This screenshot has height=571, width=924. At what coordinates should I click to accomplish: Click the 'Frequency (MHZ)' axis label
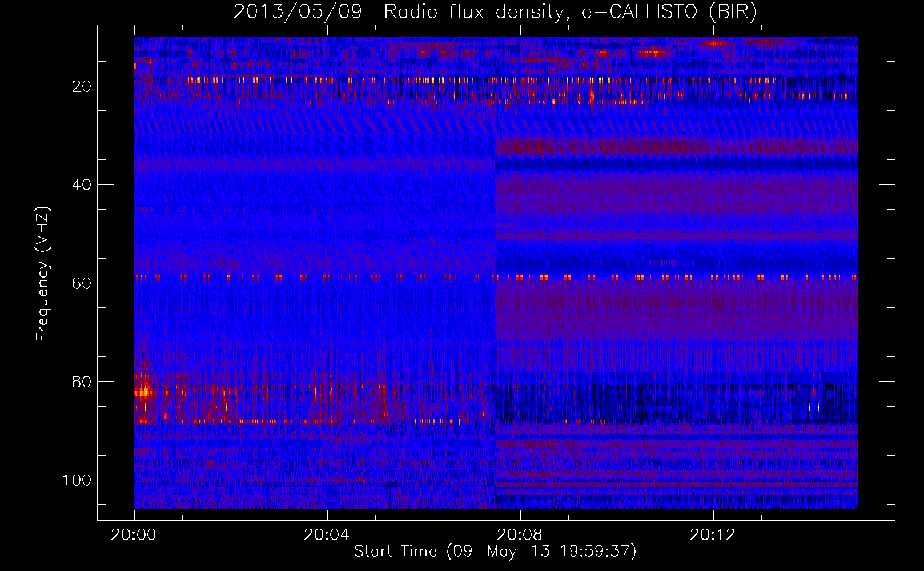[x=43, y=274]
